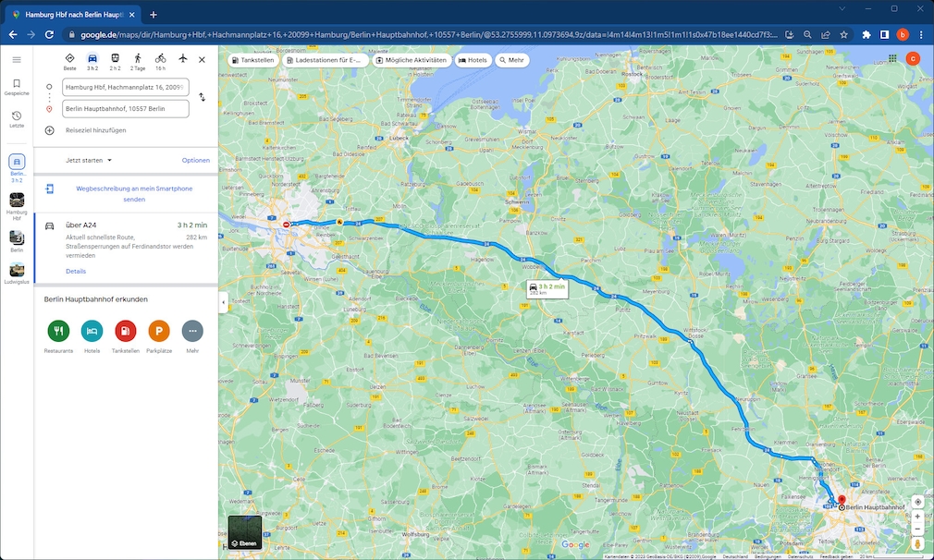Open the Letzte recent items tab

click(17, 119)
